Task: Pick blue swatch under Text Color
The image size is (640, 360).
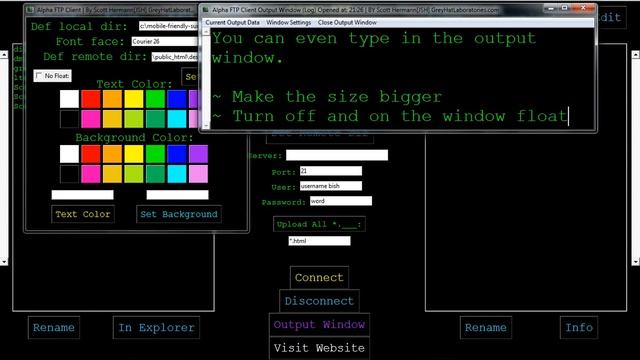Action: pyautogui.click(x=177, y=99)
